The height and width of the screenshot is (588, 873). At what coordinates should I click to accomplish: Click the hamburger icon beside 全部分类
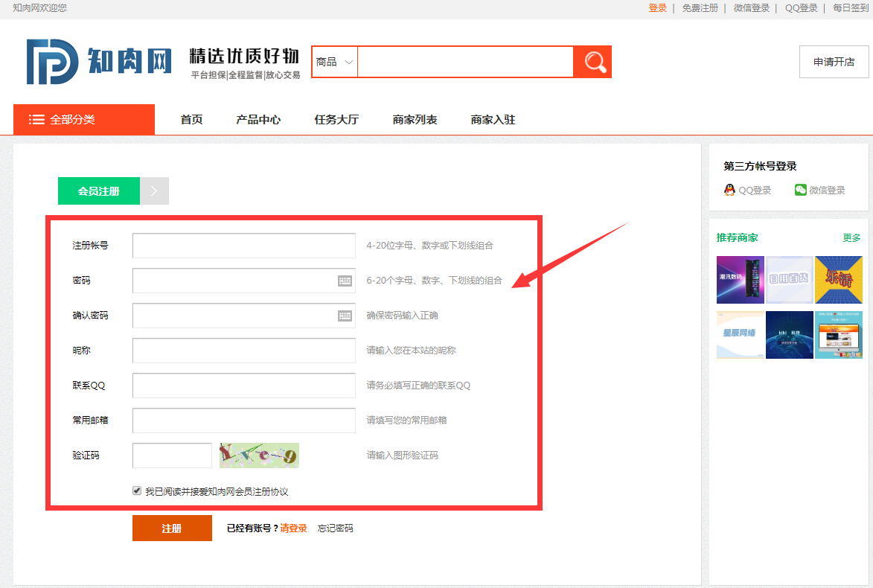click(x=36, y=120)
